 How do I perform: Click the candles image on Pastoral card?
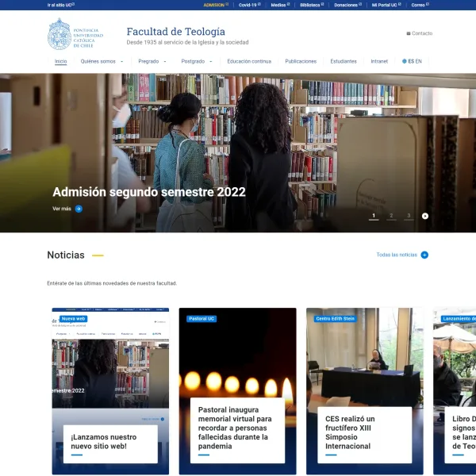pyautogui.click(x=237, y=354)
